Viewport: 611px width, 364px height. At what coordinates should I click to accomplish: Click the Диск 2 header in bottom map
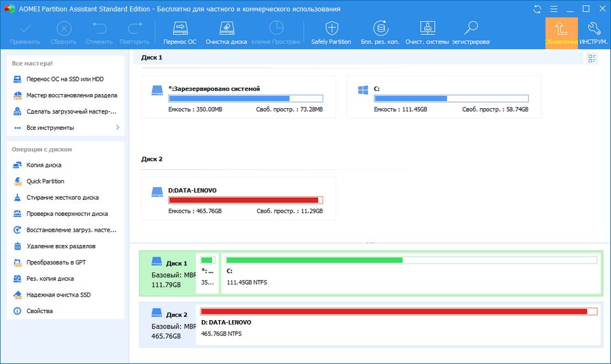click(168, 325)
